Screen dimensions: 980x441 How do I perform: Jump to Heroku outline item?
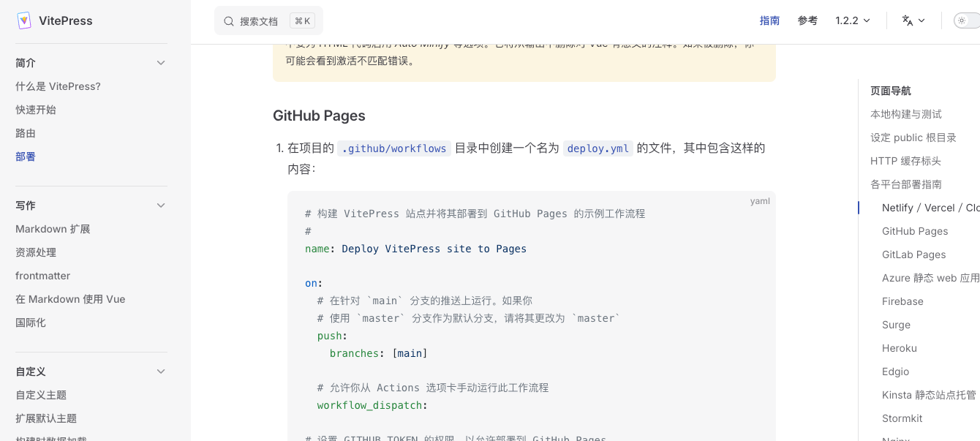click(900, 348)
